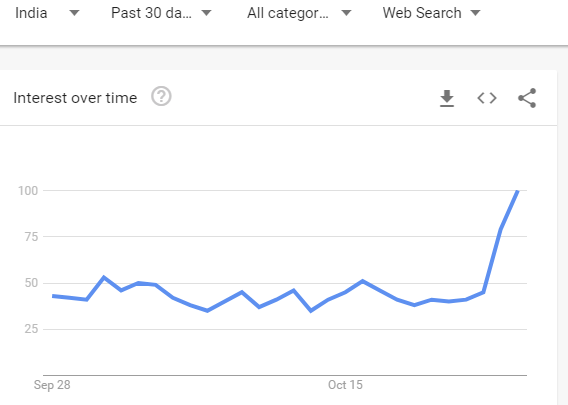The image size is (568, 405).
Task: Click the 25 value axis label
Action: 31,329
